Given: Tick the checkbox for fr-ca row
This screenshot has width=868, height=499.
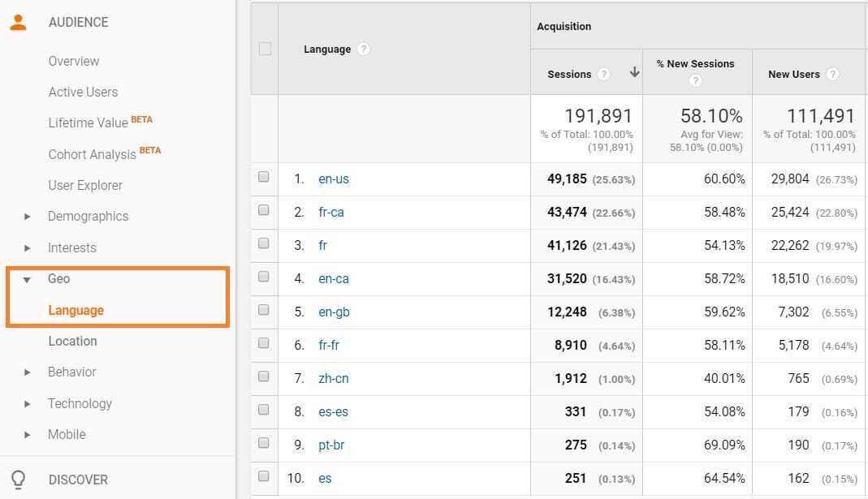Looking at the screenshot, I should (263, 211).
